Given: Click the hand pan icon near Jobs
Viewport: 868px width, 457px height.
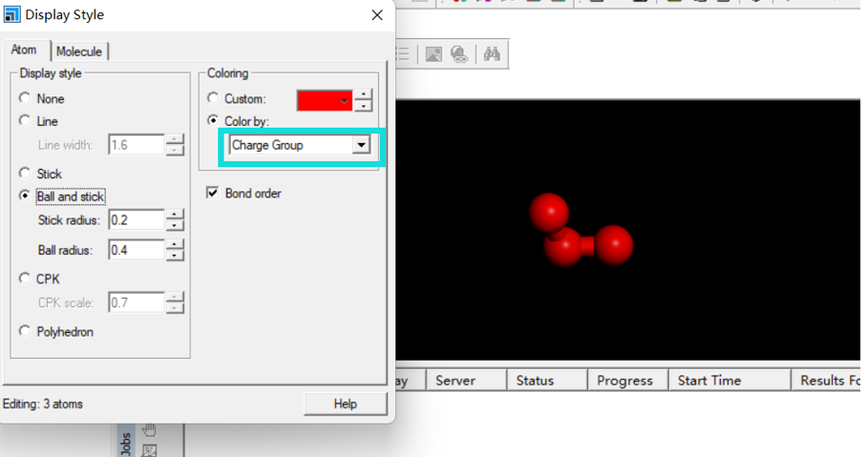Looking at the screenshot, I should 148,429.
